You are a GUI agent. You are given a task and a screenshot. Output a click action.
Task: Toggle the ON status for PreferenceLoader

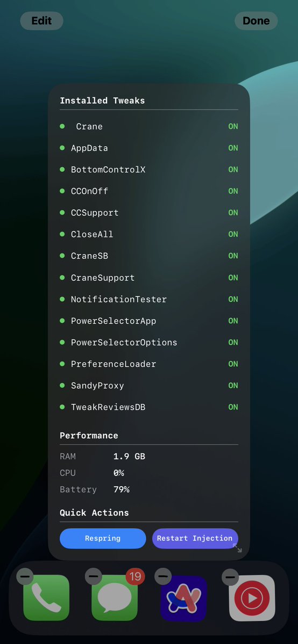click(x=233, y=364)
